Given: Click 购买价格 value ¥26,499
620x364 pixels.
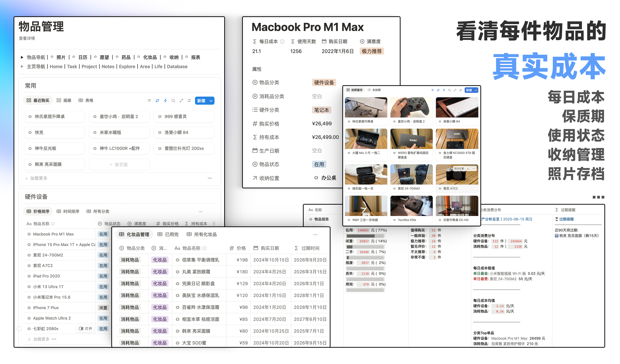Looking at the screenshot, I should pos(322,124).
